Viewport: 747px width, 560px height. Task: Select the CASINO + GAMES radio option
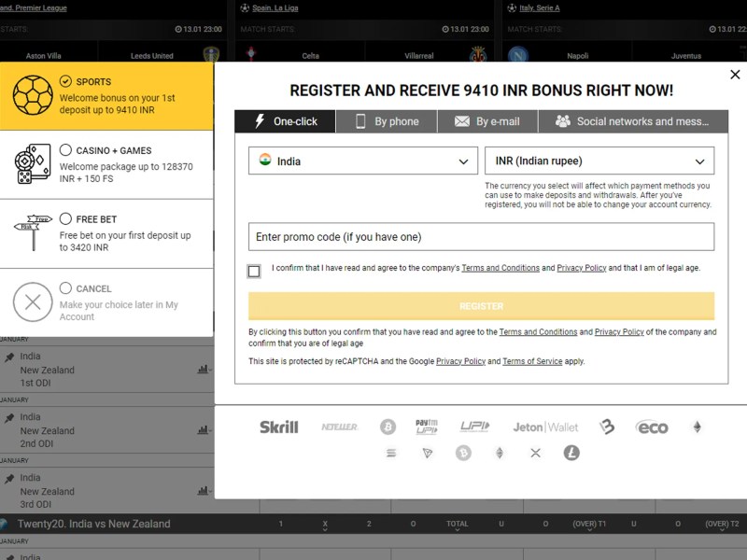[65, 150]
